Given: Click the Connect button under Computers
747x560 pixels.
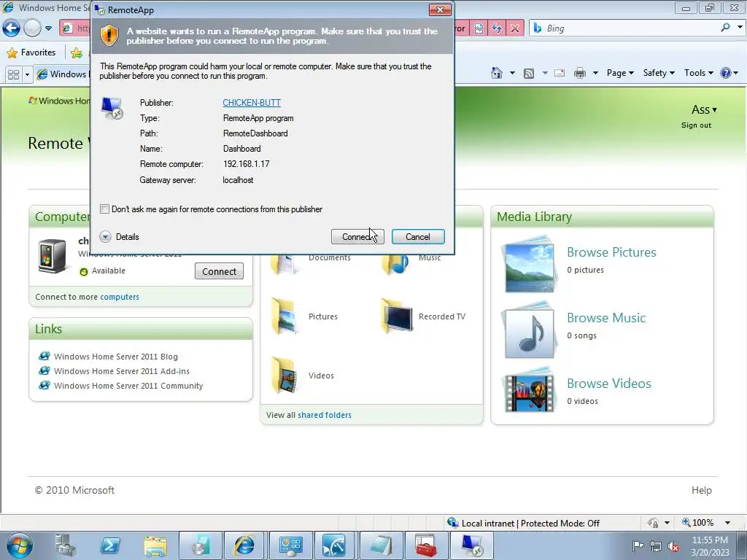Looking at the screenshot, I should 219,271.
